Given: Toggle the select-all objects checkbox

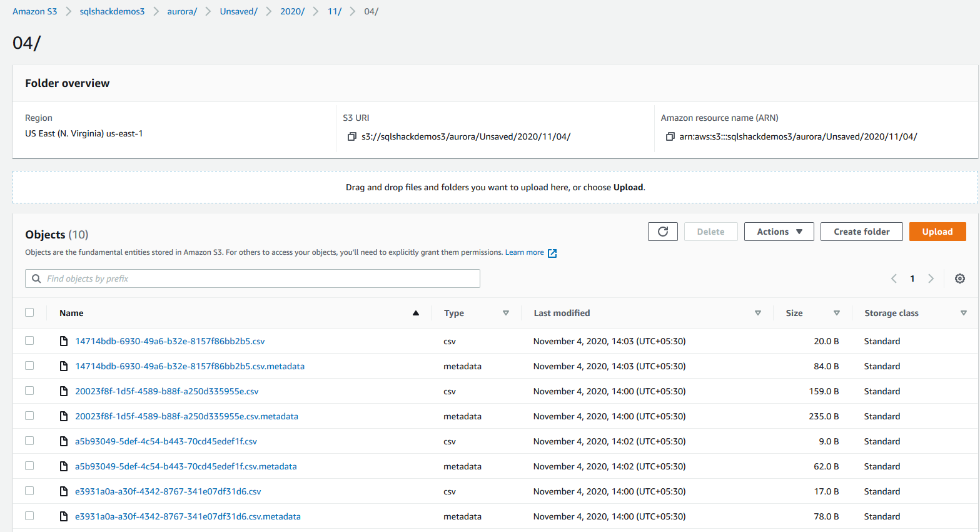Looking at the screenshot, I should point(29,312).
